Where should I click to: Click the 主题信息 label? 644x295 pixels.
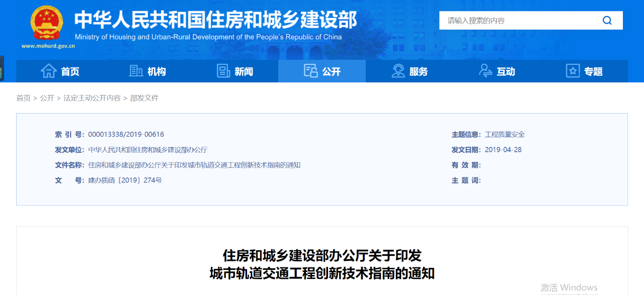click(466, 135)
